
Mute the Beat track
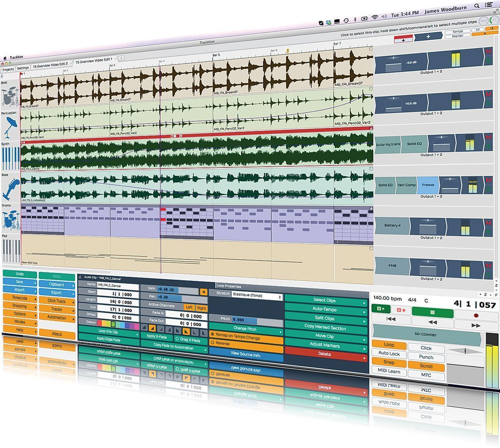tap(488, 52)
